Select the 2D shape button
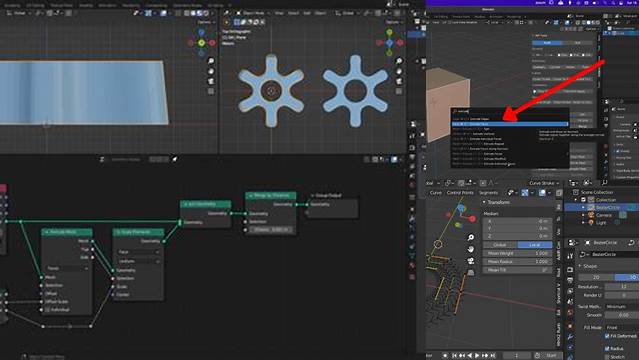The width and height of the screenshot is (639, 360). click(596, 277)
